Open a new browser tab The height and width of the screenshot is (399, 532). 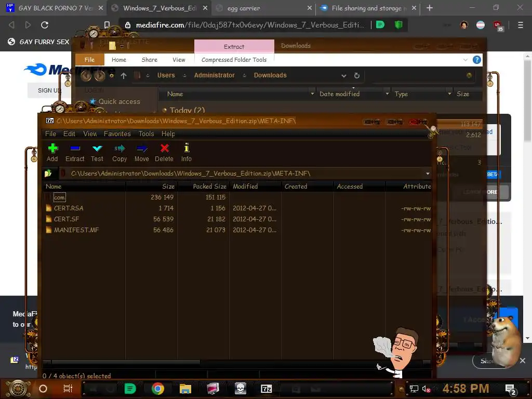point(430,8)
